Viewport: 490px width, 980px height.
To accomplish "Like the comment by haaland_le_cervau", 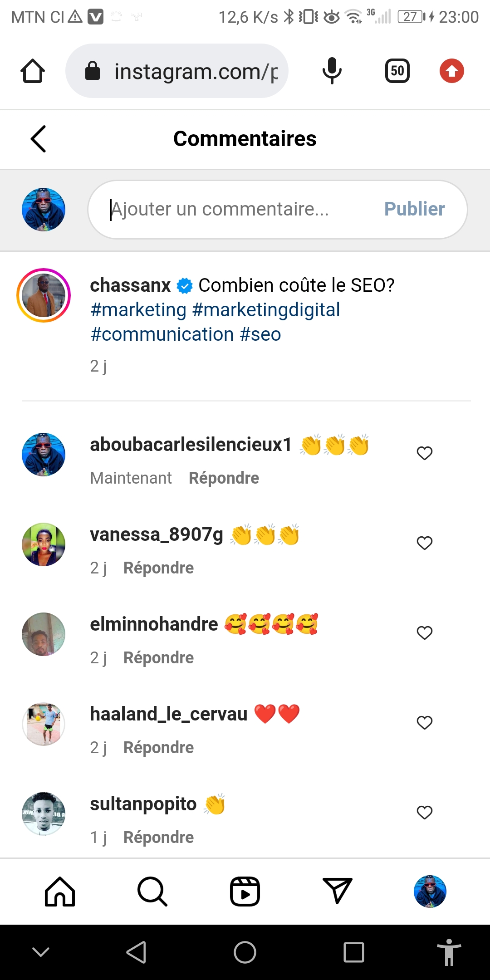I will [x=425, y=722].
